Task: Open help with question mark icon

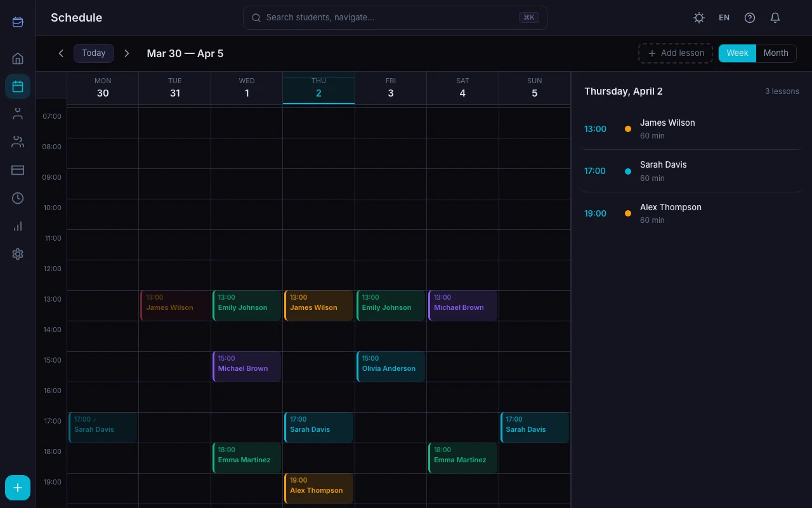Action: 750,18
